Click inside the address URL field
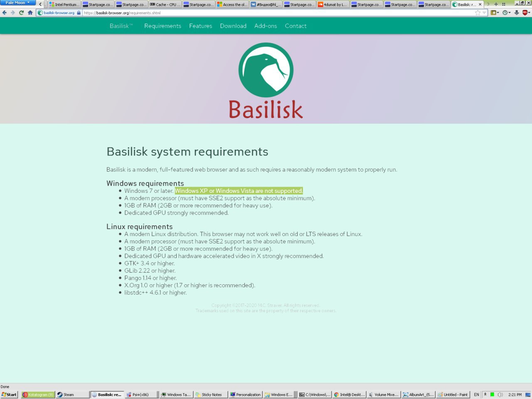Screen dimensions: 532x399 tap(278, 13)
